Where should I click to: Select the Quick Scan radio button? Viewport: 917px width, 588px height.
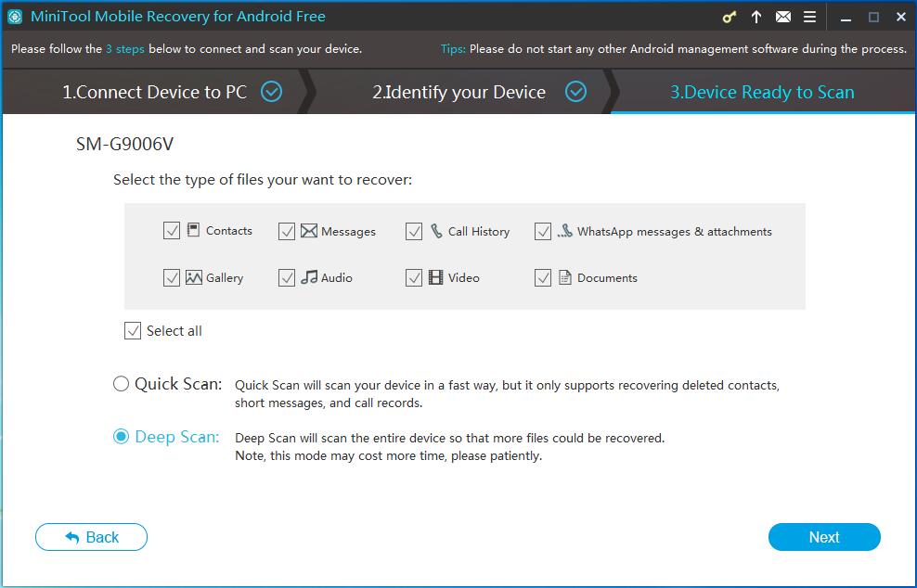pos(121,384)
